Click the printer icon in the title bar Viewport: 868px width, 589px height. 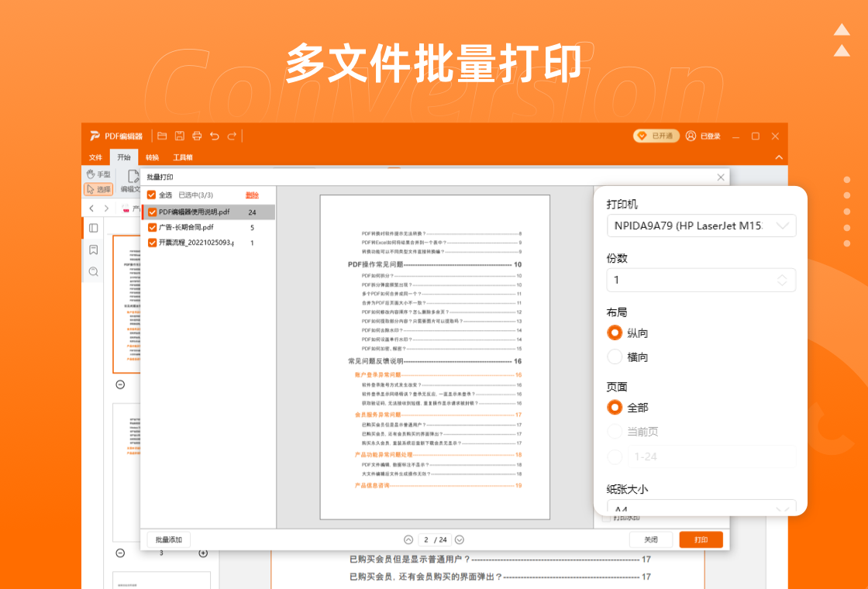point(197,136)
